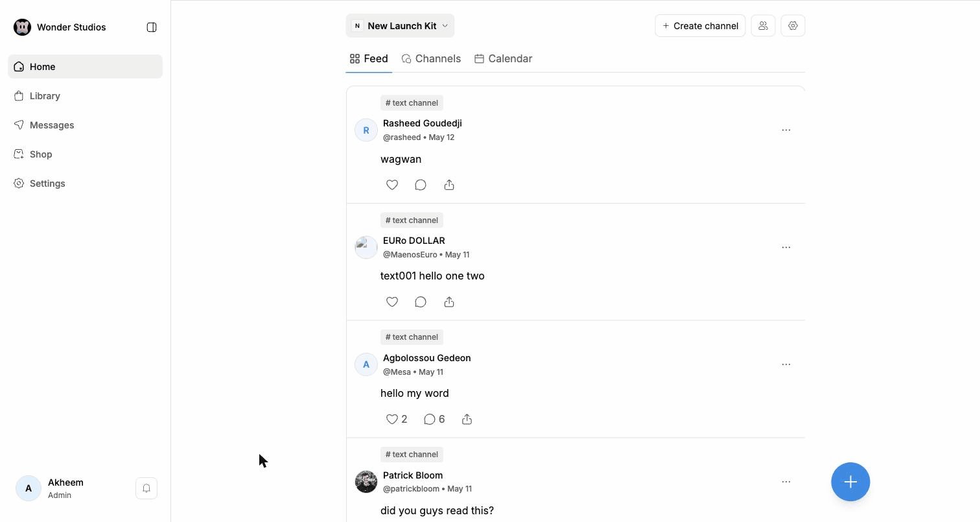Viewport: 980px width, 522px height.
Task: Open comments on hello my word post
Action: (x=429, y=420)
